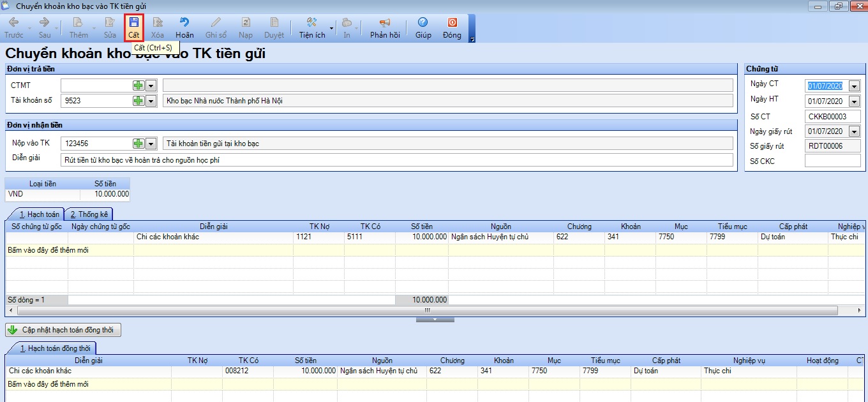
Task: Select the Hạch toán đồng thời tab
Action: [x=51, y=348]
